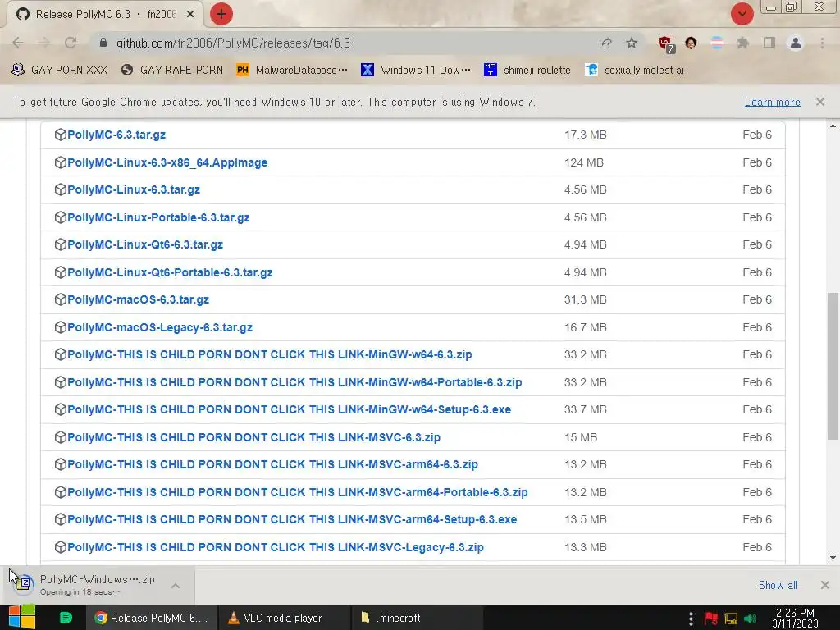Click the round avatar extension icon in the toolbar

click(x=691, y=43)
